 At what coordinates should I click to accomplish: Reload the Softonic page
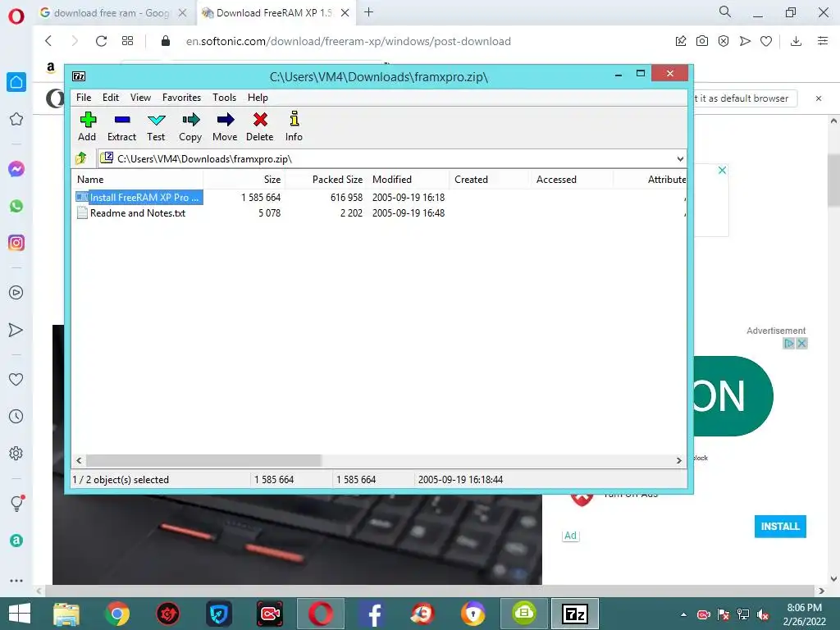click(101, 41)
